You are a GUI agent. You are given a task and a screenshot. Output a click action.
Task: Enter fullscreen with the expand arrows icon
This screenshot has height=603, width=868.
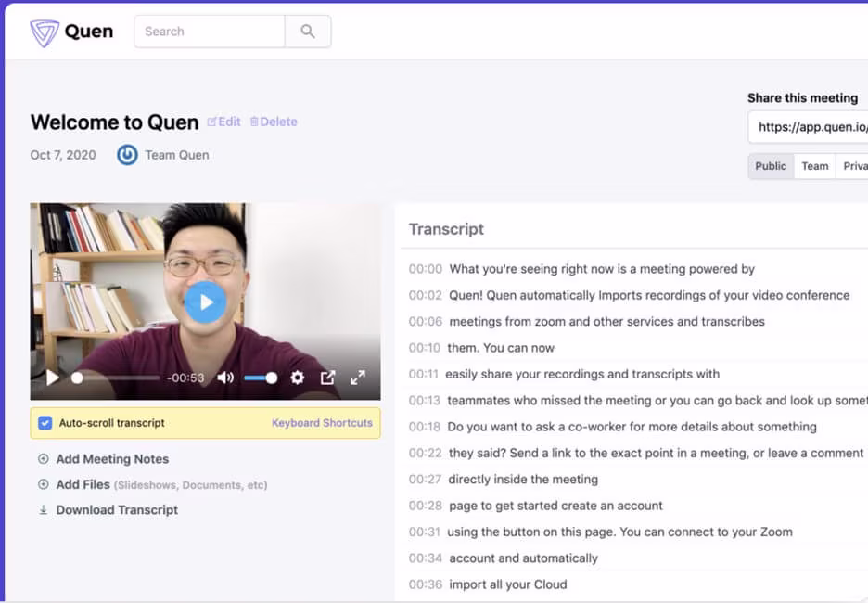358,378
